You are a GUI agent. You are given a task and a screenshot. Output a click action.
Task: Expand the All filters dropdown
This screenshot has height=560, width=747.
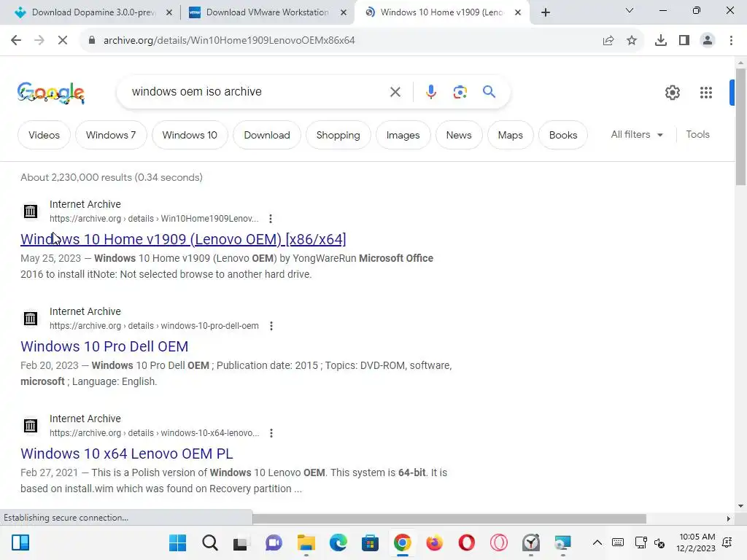pyautogui.click(x=637, y=135)
